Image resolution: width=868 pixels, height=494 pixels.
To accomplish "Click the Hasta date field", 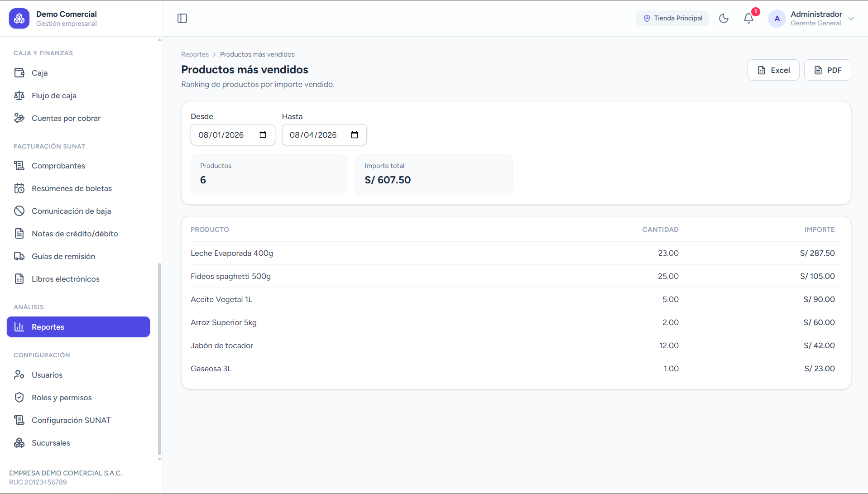I will coord(324,135).
